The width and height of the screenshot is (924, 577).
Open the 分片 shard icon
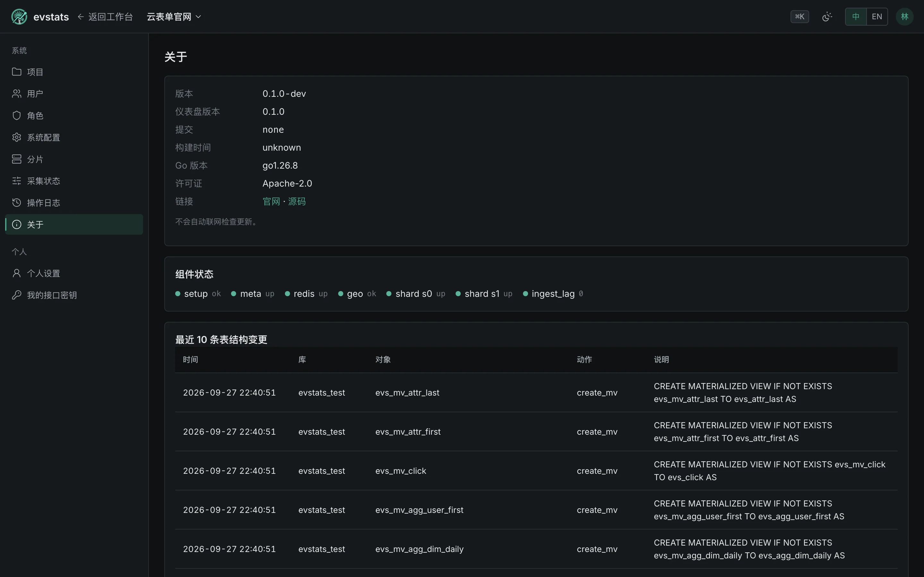[16, 159]
